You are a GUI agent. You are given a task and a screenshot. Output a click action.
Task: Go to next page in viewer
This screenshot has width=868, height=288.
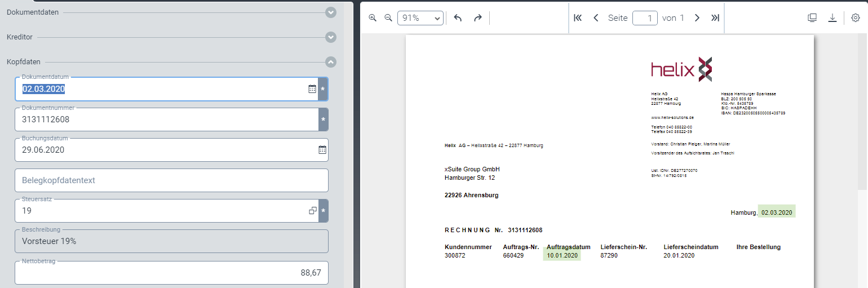697,18
